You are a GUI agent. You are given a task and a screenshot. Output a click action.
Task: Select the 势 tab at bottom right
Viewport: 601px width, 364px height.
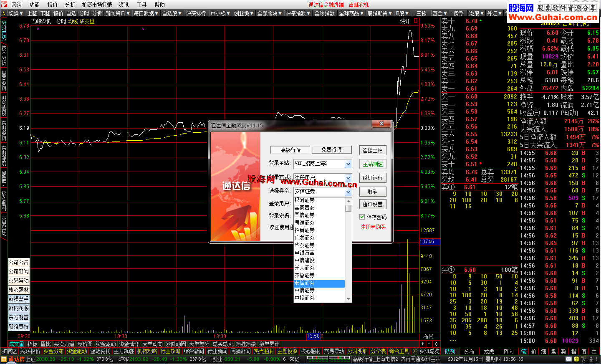click(x=564, y=351)
